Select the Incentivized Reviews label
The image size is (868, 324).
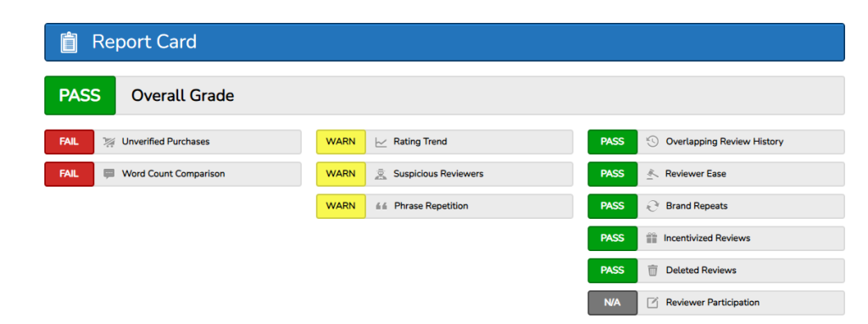click(x=707, y=238)
